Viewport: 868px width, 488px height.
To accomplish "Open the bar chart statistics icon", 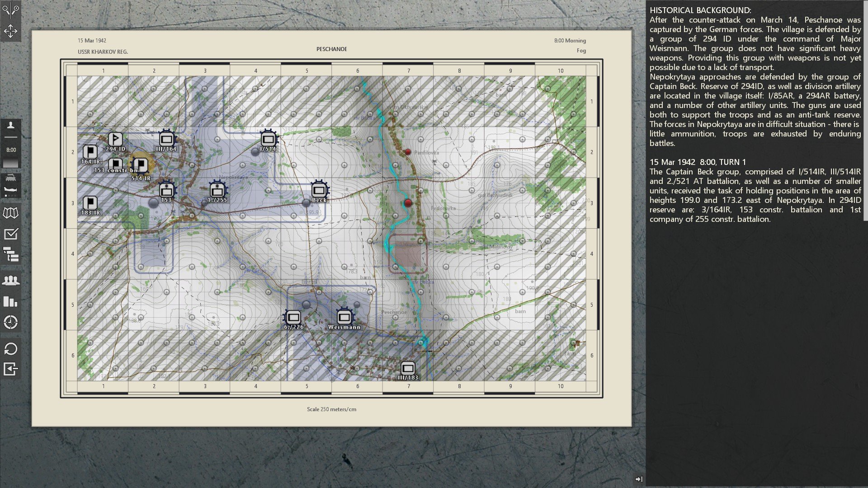I will click(x=10, y=301).
